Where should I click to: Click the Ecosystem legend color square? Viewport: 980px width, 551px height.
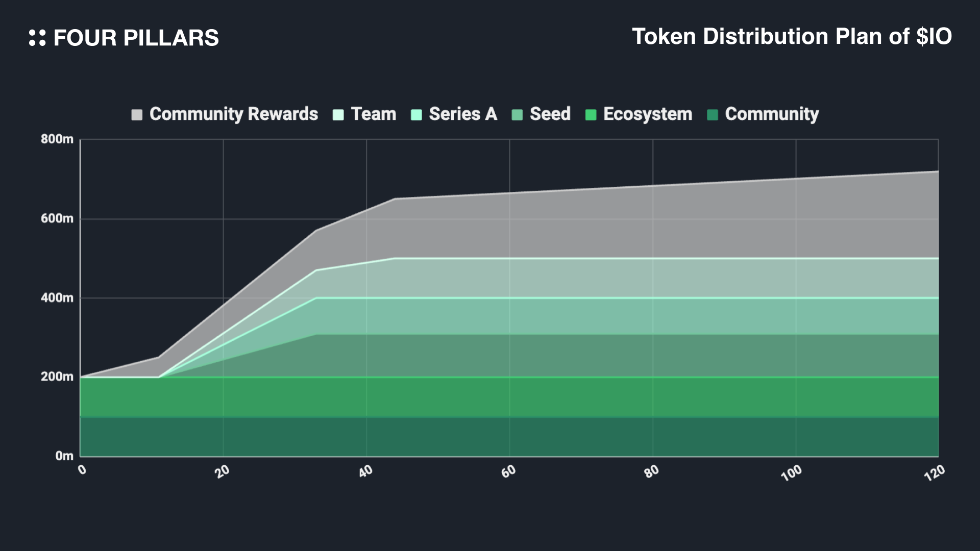[x=591, y=114]
